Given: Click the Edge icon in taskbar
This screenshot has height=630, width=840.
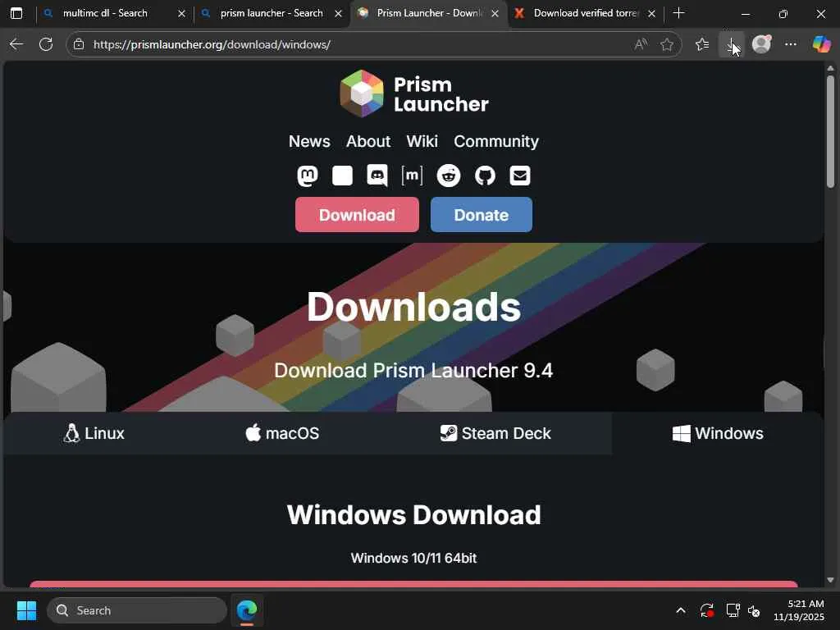Looking at the screenshot, I should [247, 610].
